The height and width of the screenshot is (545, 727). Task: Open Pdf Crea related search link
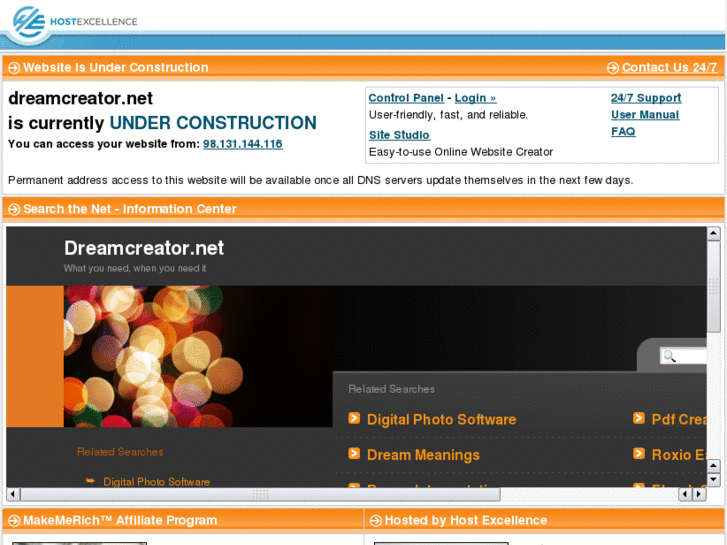click(679, 419)
